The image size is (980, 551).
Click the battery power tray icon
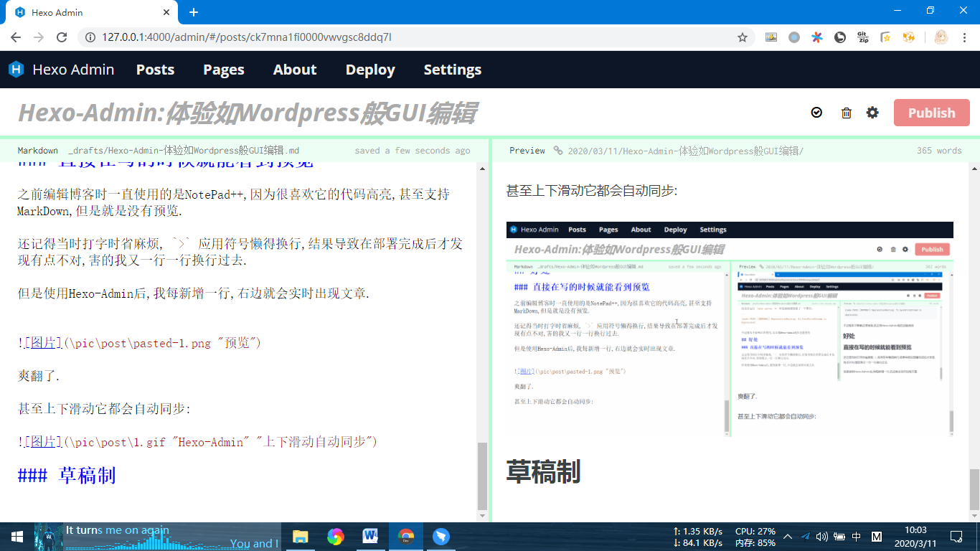click(x=839, y=537)
